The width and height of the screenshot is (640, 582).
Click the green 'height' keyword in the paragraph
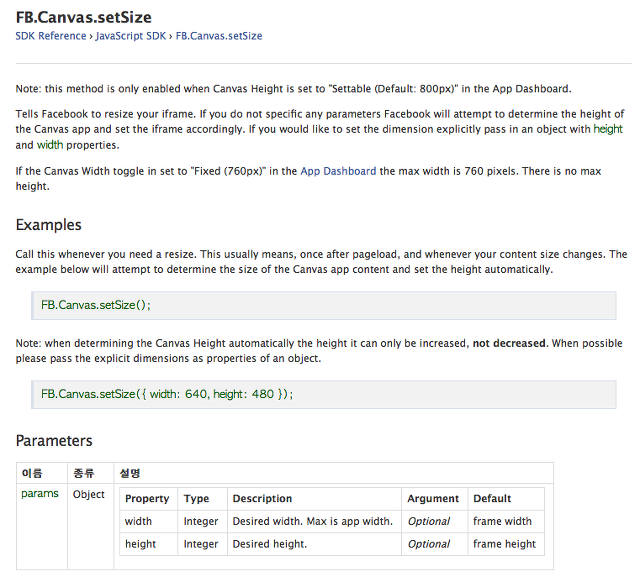click(x=608, y=129)
